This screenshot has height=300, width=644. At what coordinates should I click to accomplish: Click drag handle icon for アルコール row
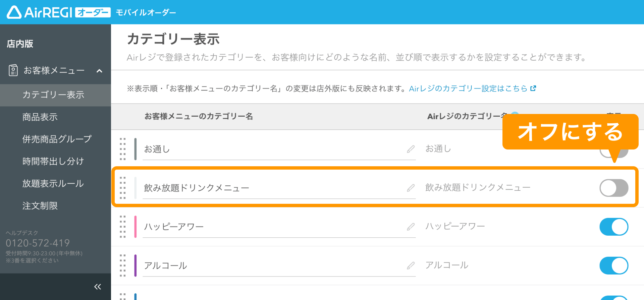pos(123,265)
